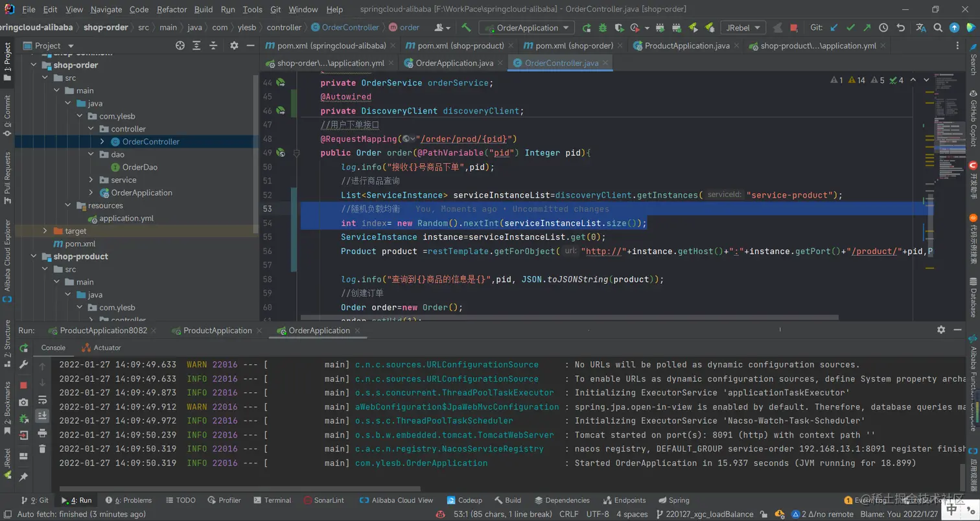Expand the target folder in project tree

tap(45, 231)
